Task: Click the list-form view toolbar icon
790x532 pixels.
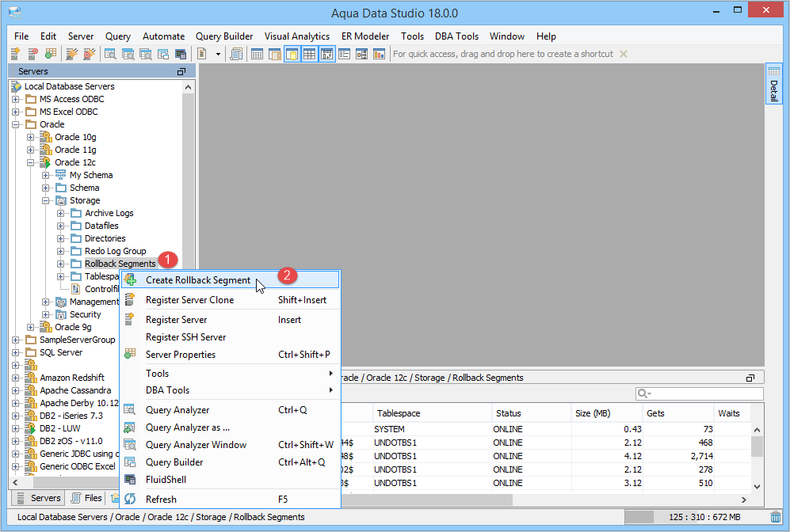Action: 345,54
